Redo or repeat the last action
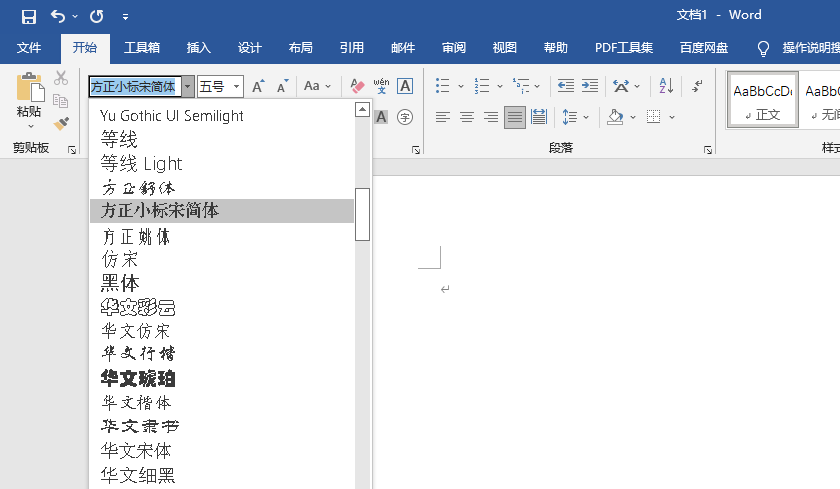 click(96, 17)
